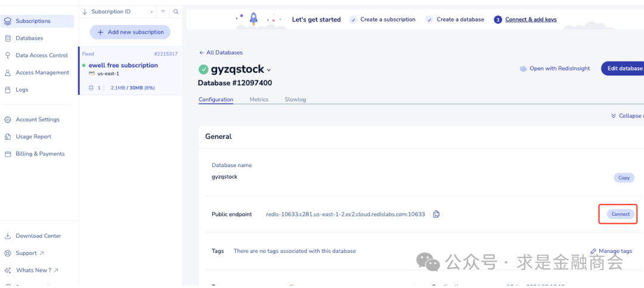This screenshot has width=644, height=288.
Task: Copy the public endpoint icon
Action: 436,214
